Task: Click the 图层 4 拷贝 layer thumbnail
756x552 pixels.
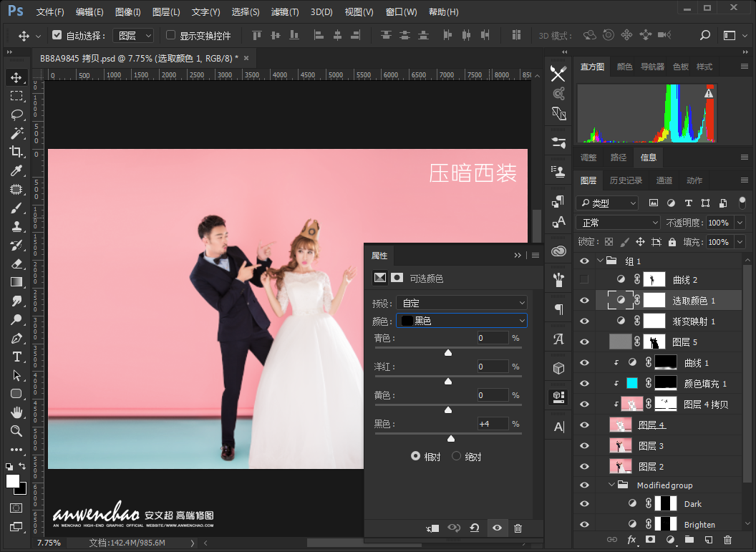Action: [632, 404]
